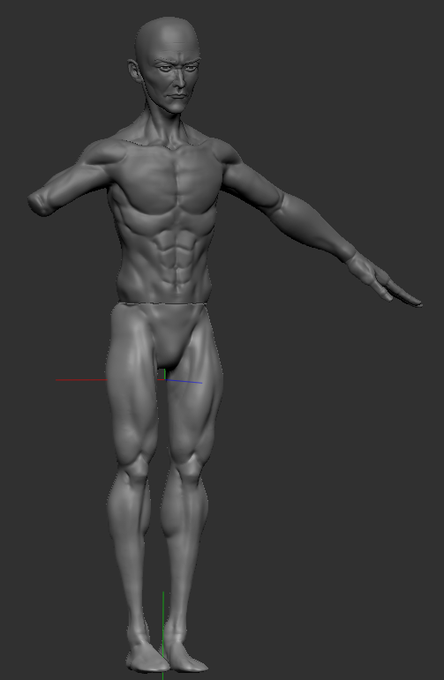
Task: Click the sculpted figure's head
Action: [166, 65]
